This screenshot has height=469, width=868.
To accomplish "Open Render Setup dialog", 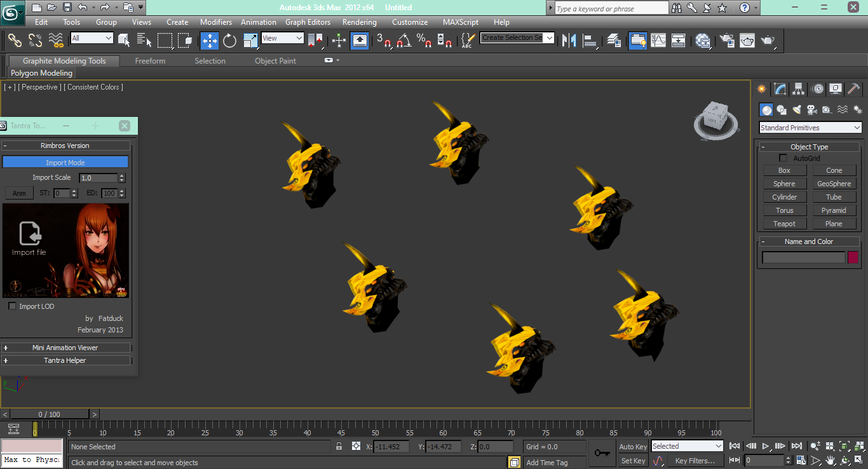I will [726, 40].
